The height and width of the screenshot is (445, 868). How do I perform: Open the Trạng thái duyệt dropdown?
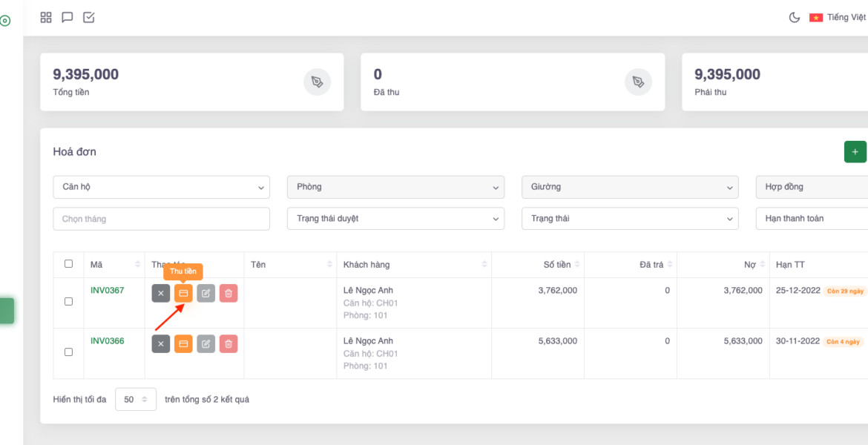395,219
